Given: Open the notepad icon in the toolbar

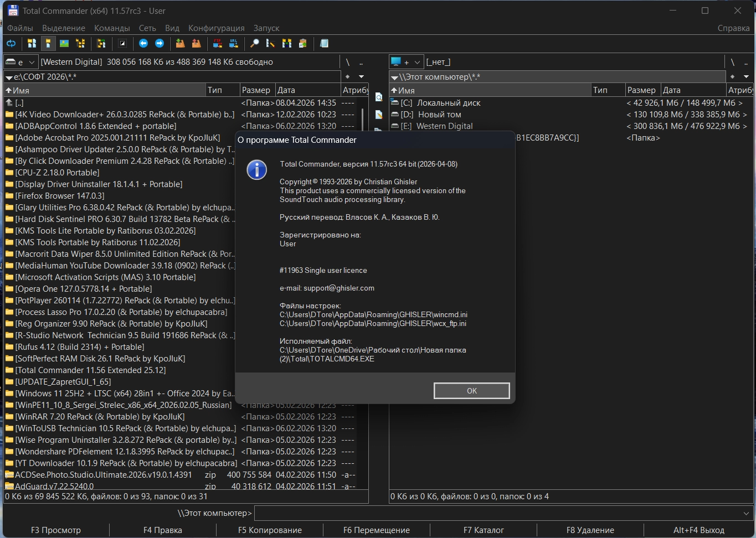Looking at the screenshot, I should pyautogui.click(x=325, y=43).
